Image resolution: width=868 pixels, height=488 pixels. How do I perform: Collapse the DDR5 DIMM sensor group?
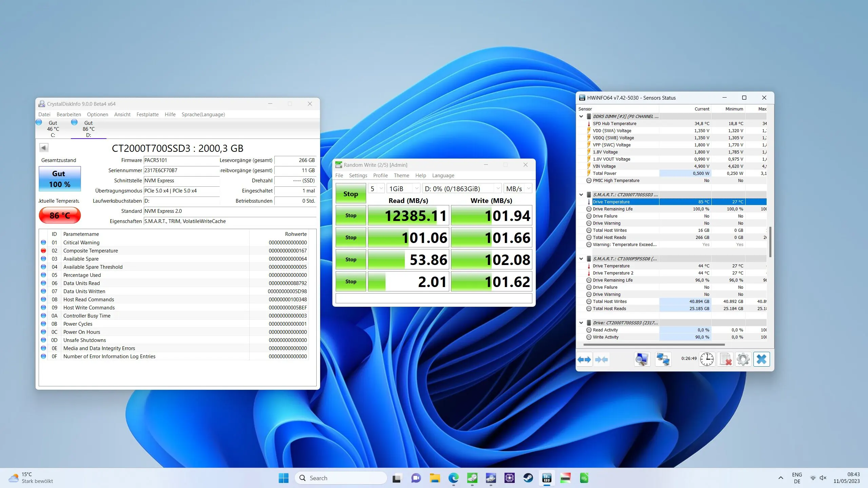coord(581,116)
